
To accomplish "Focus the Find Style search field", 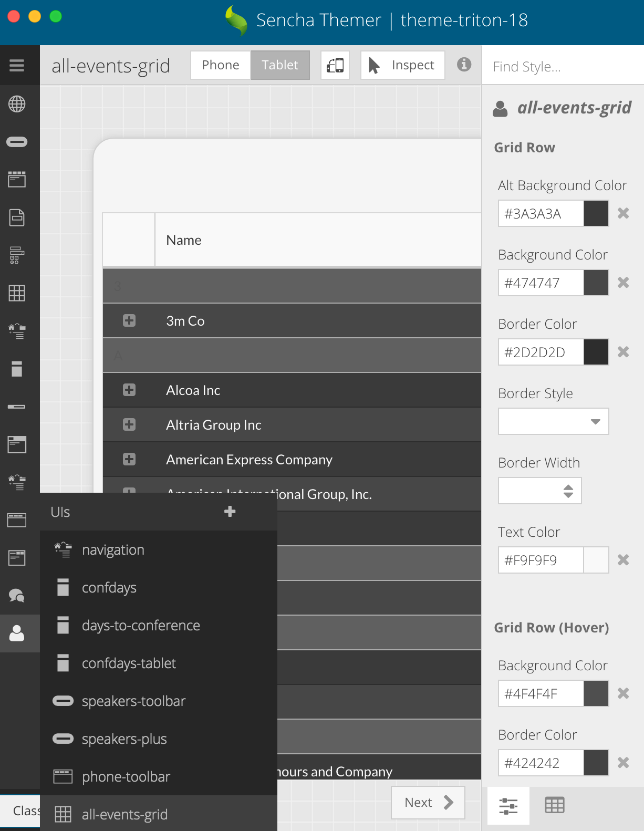I will tap(563, 66).
